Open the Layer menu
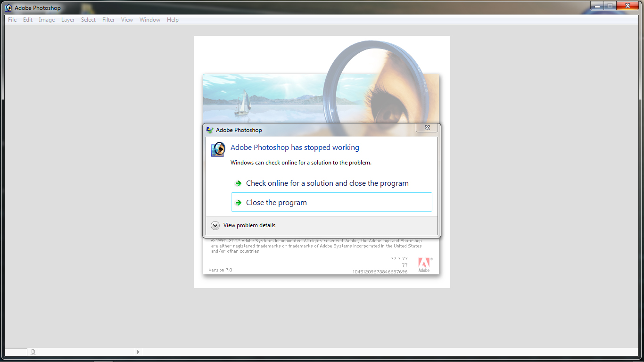 click(x=68, y=20)
